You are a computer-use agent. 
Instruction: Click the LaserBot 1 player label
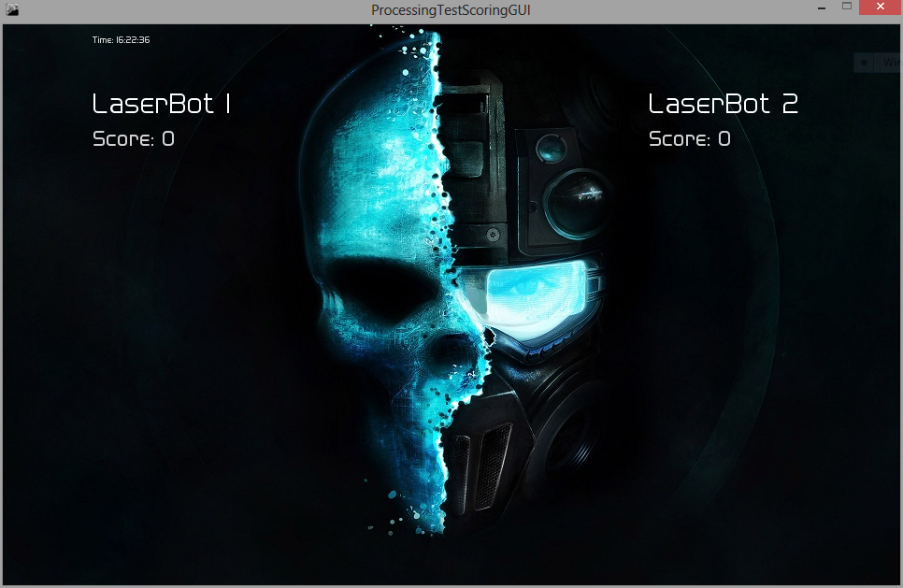159,104
